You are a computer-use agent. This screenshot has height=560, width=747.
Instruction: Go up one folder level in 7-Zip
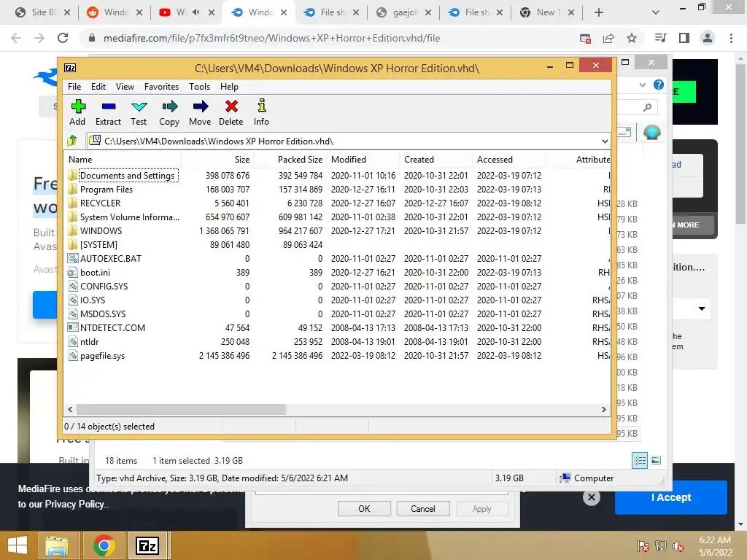coord(72,141)
